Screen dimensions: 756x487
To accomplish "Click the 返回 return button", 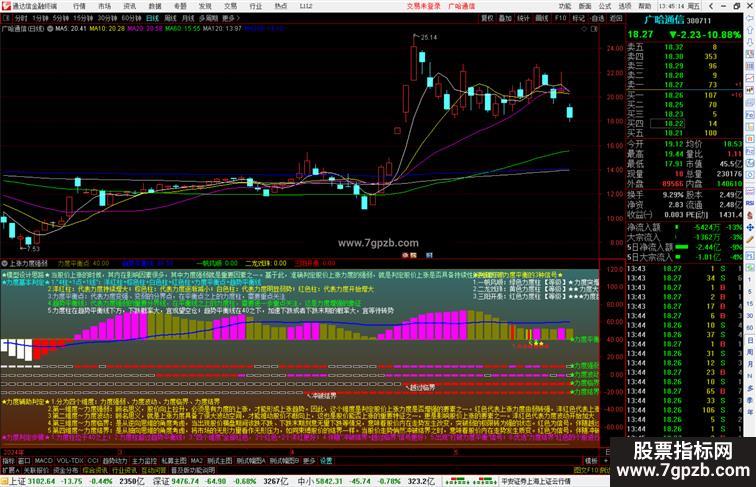I will pos(616,18).
